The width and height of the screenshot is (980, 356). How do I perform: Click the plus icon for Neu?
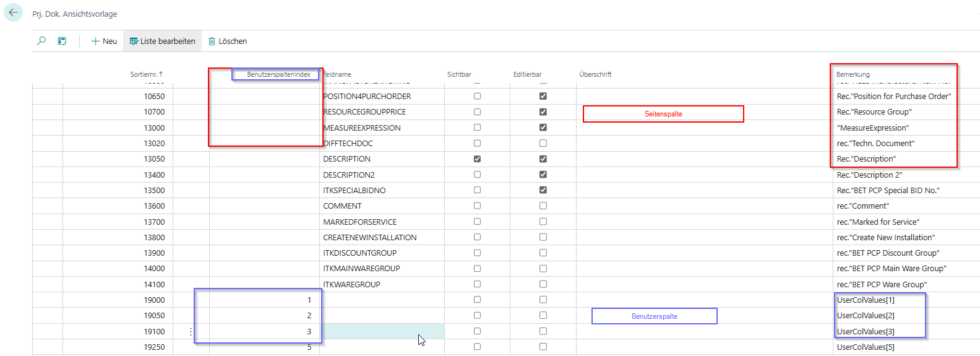[x=95, y=41]
